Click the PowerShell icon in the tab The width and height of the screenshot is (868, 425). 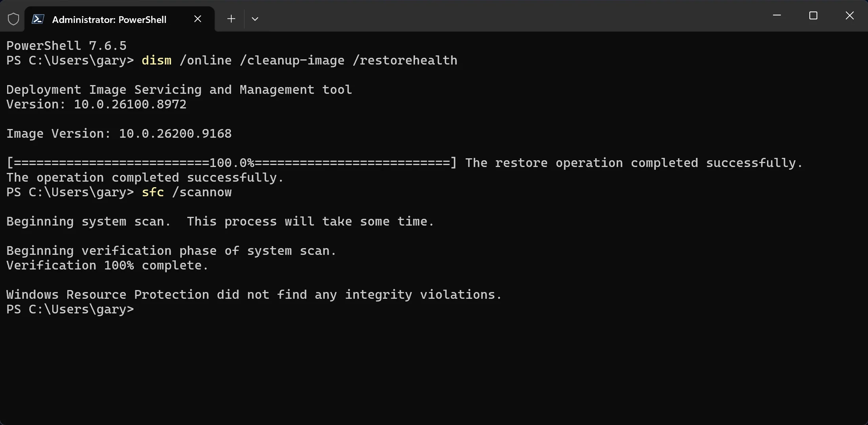(38, 19)
